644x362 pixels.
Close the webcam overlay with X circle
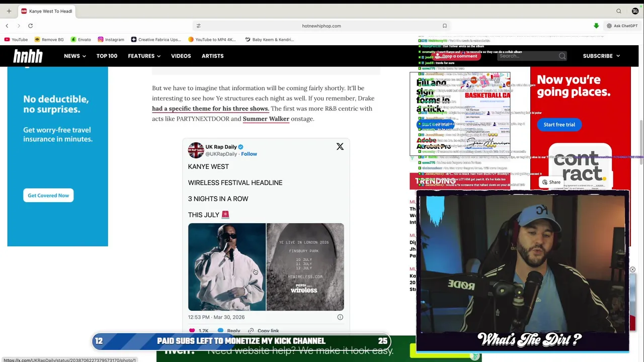coord(632,270)
